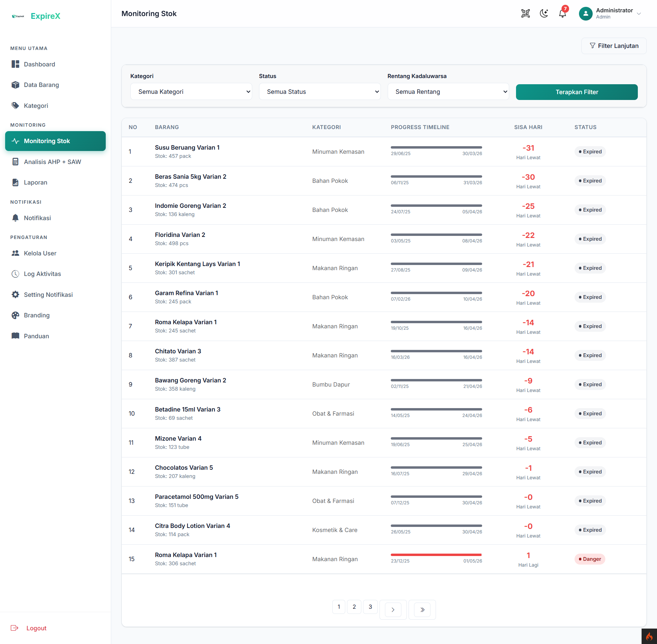Click progress bar for Susu Beruang Varian 1
Viewport: 657px width, 644px height.
click(436, 147)
